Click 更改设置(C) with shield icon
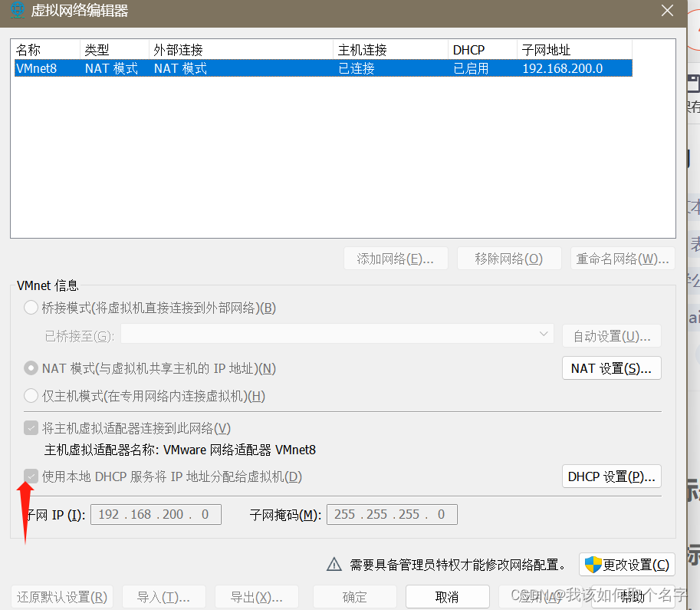The height and width of the screenshot is (610, 700). click(627, 565)
